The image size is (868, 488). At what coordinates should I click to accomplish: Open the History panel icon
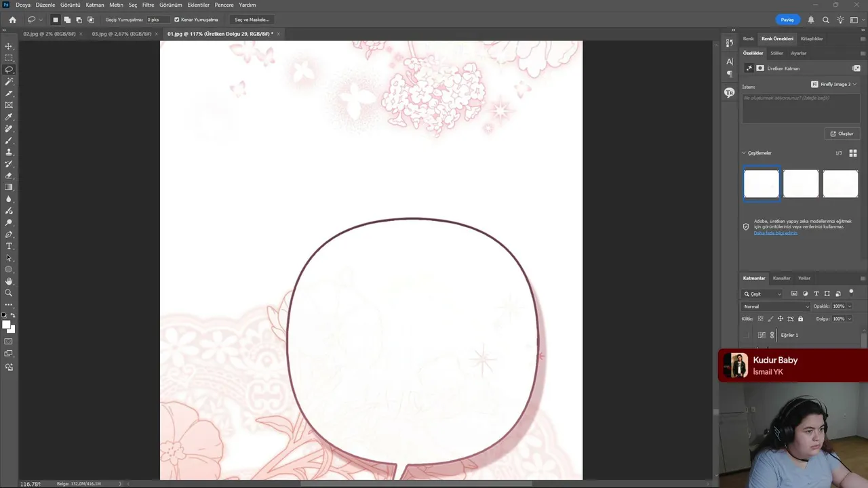730,43
